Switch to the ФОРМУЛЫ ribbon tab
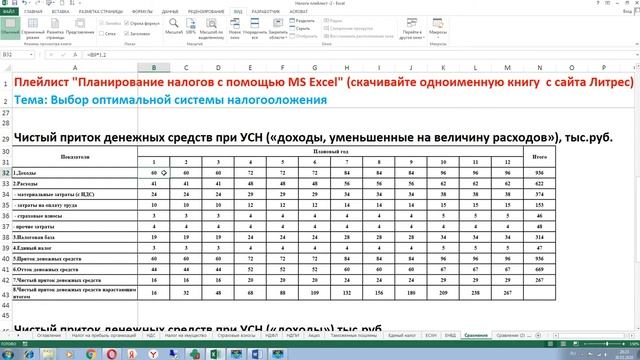Screen dimensions: 640x360 click(142, 11)
